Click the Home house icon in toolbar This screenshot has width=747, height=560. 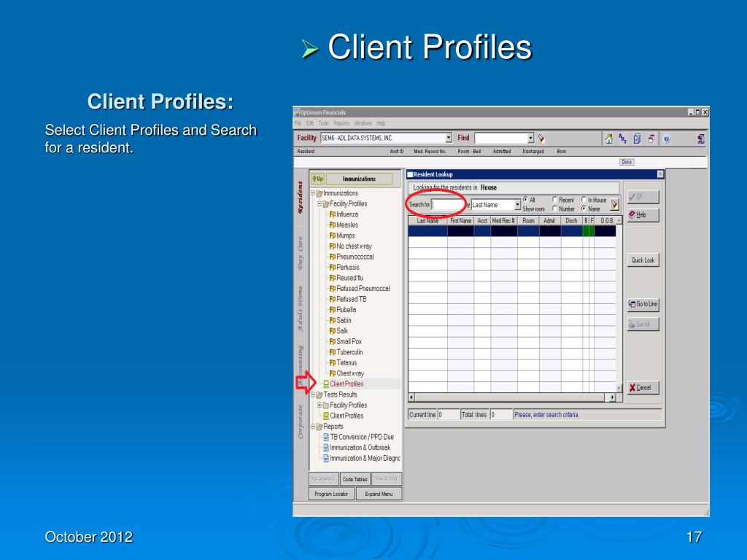[608, 139]
